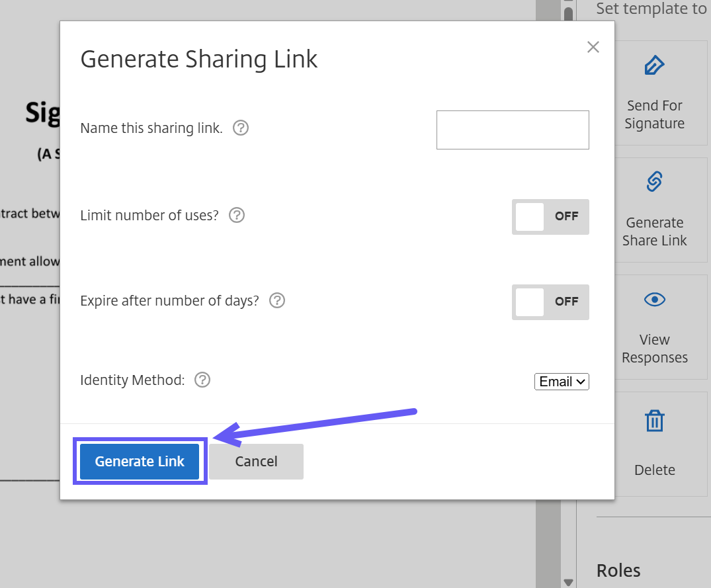This screenshot has height=588, width=711.
Task: Click the scrollbar down arrow
Action: pyautogui.click(x=568, y=582)
